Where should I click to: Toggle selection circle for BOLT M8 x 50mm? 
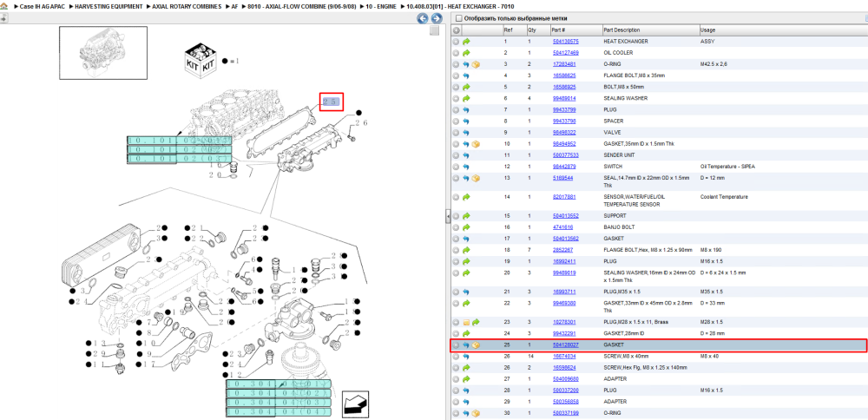pos(457,88)
